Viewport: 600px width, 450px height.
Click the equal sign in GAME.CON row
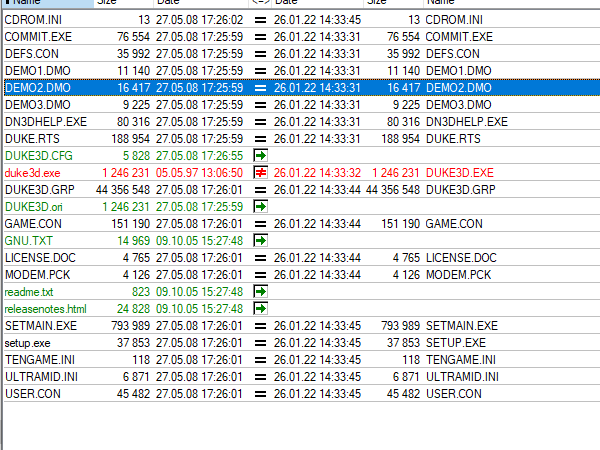[x=260, y=224]
